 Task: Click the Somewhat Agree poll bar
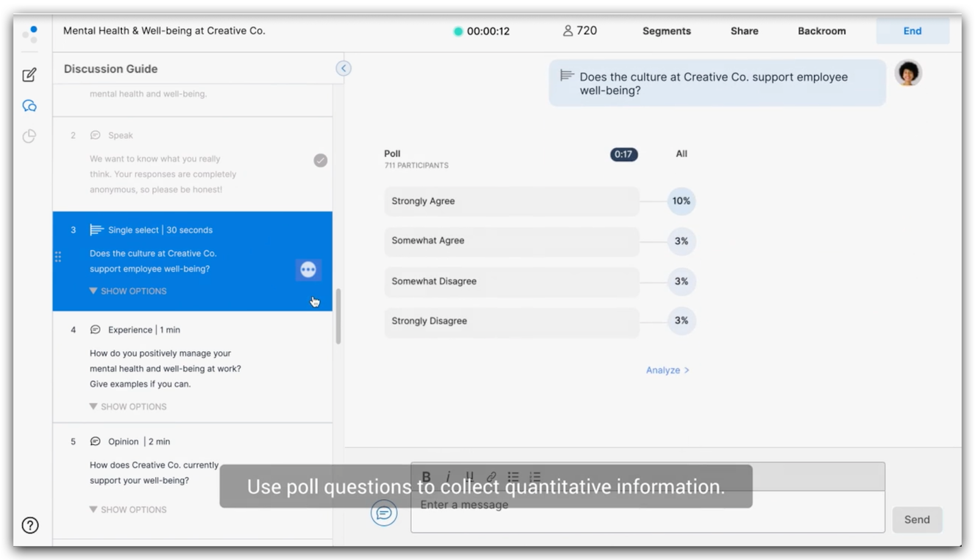point(512,241)
